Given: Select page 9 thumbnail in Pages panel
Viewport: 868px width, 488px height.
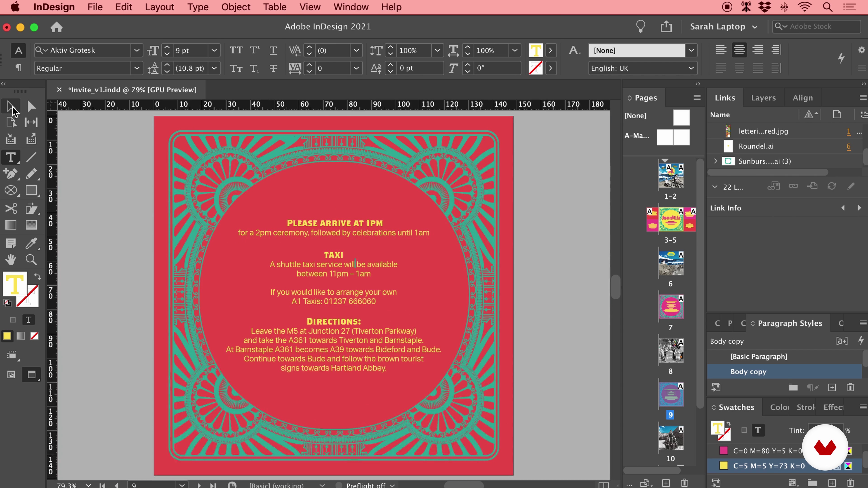Looking at the screenshot, I should pyautogui.click(x=671, y=394).
